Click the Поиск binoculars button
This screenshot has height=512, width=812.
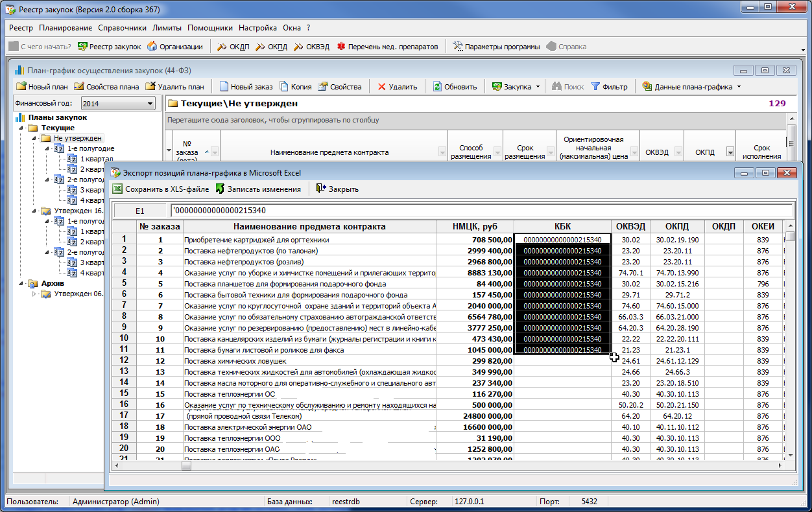coord(567,87)
